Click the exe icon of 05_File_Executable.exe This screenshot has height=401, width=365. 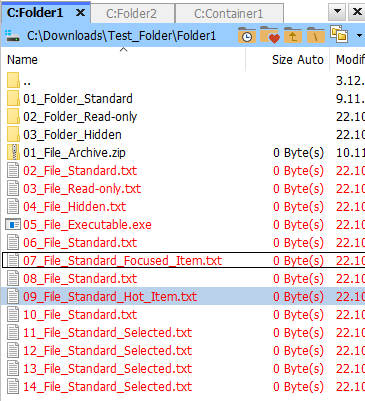13,225
